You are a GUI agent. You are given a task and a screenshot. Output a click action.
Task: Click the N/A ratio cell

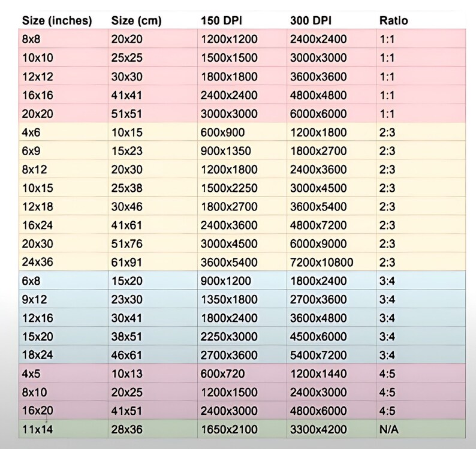coord(421,429)
